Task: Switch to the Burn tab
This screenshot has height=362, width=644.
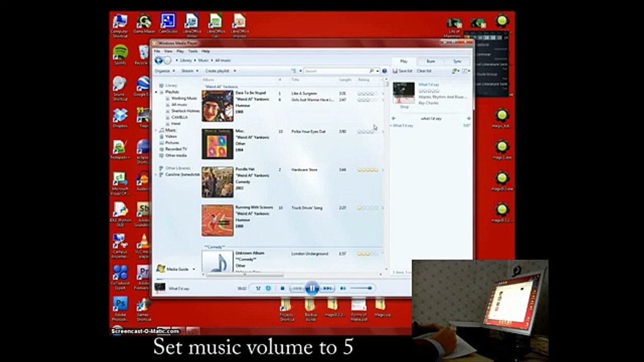Action: coord(431,61)
